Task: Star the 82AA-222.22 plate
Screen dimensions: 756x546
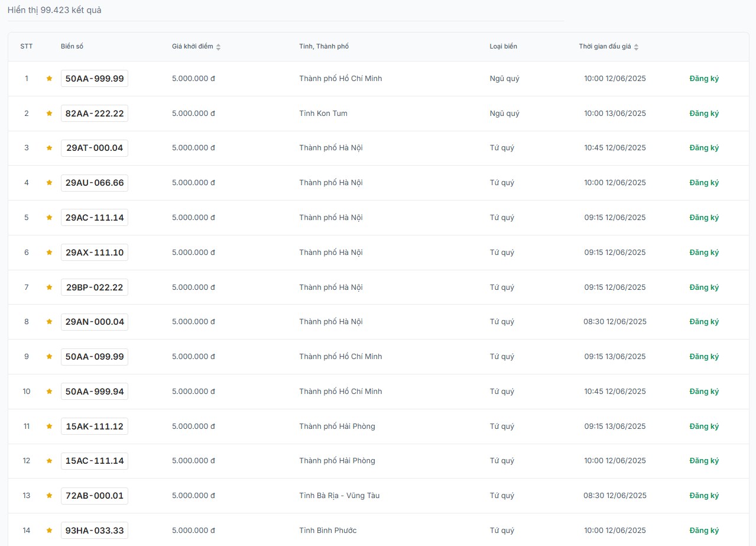Action: (50, 113)
